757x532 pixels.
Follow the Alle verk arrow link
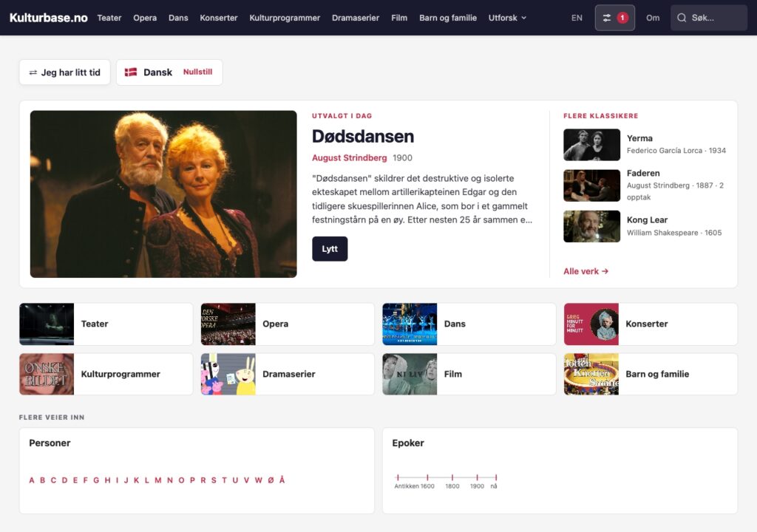585,271
